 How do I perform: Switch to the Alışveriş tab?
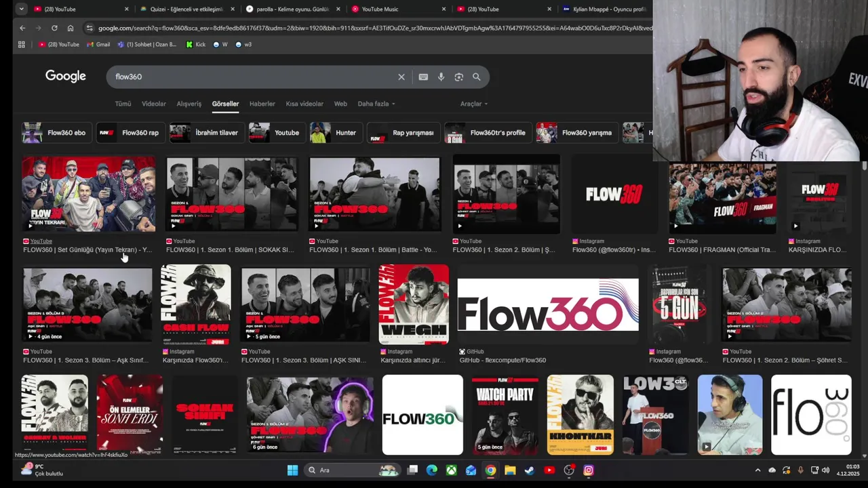coord(189,104)
